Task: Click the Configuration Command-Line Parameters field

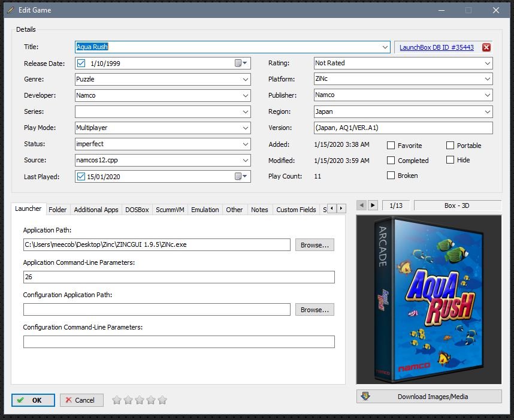Action: pyautogui.click(x=179, y=342)
